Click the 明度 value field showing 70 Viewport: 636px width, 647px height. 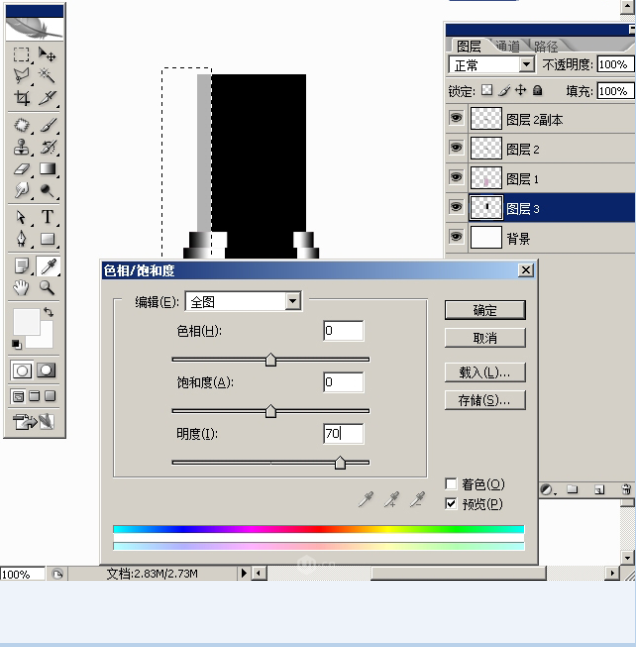pyautogui.click(x=343, y=434)
